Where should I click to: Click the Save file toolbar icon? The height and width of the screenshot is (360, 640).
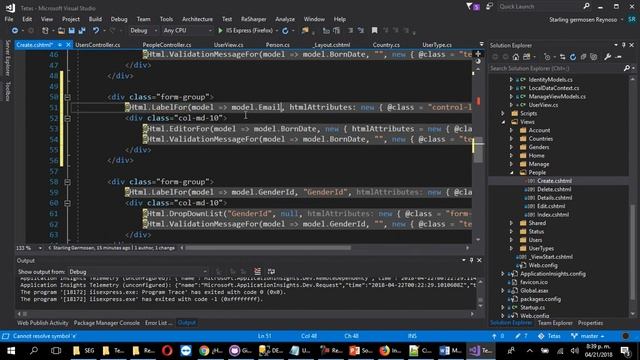pos(71,31)
